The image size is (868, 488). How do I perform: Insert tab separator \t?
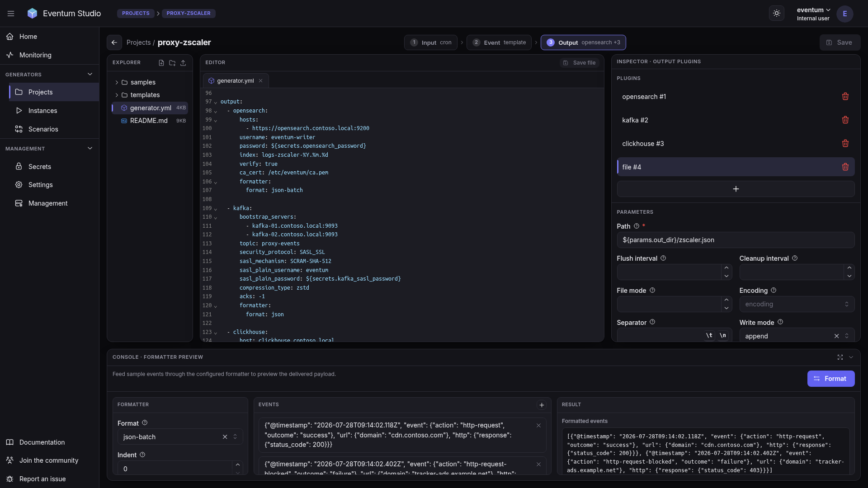pos(709,336)
